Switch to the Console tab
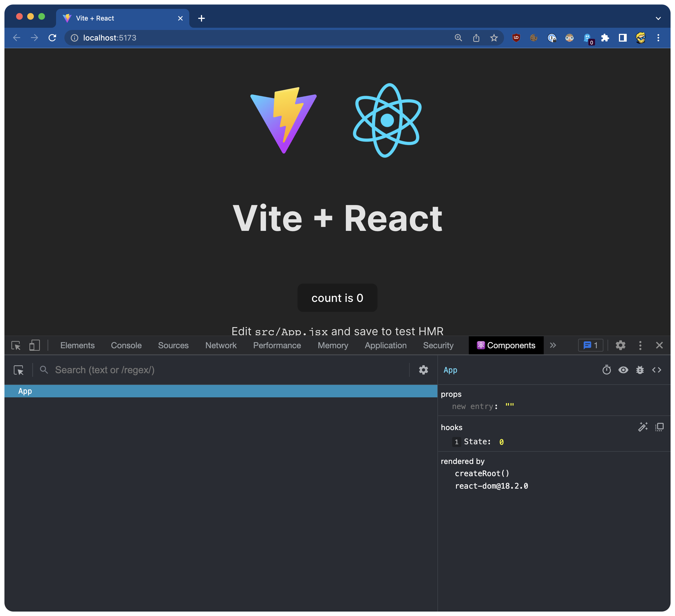This screenshot has height=616, width=675. point(126,345)
